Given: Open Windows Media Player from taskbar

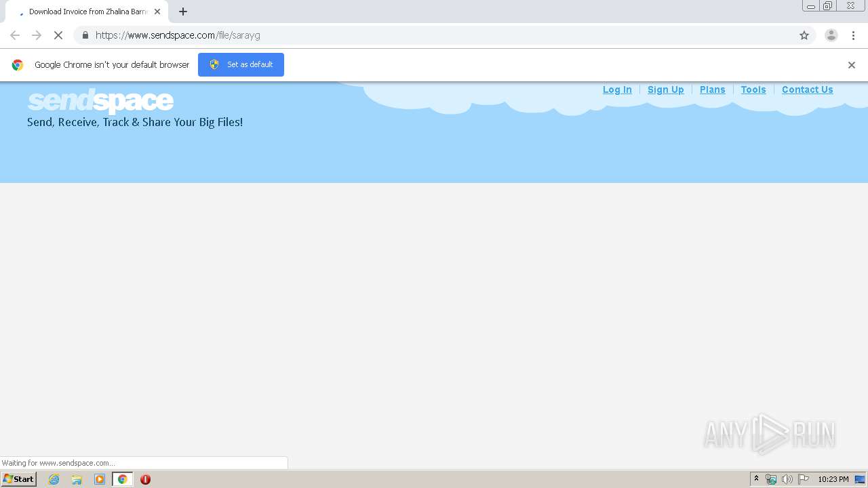Looking at the screenshot, I should click(x=100, y=479).
